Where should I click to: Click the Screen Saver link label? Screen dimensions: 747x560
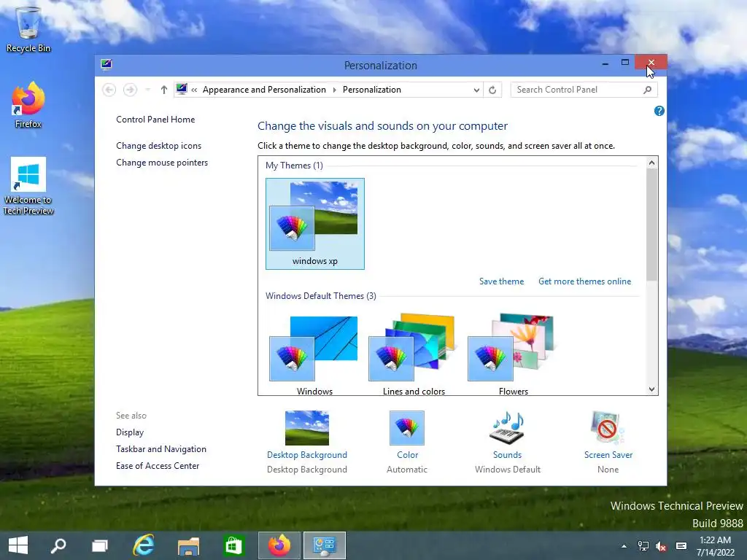click(608, 455)
